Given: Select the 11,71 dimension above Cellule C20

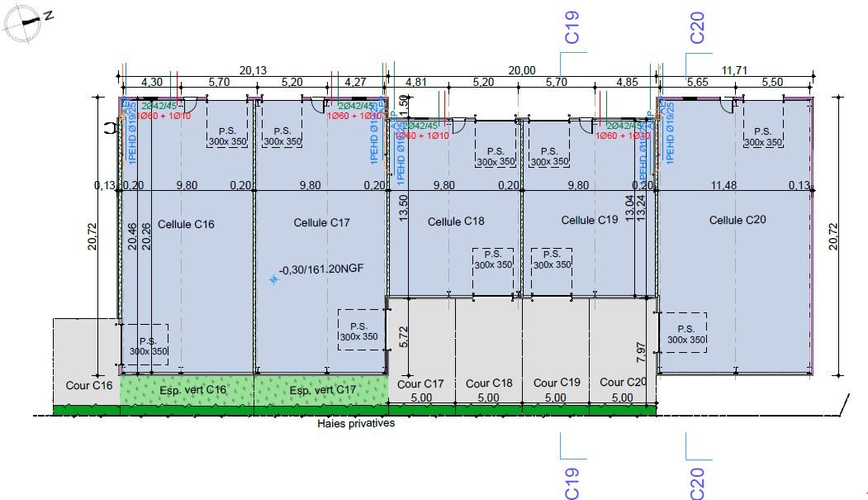Looking at the screenshot, I should coord(734,71).
